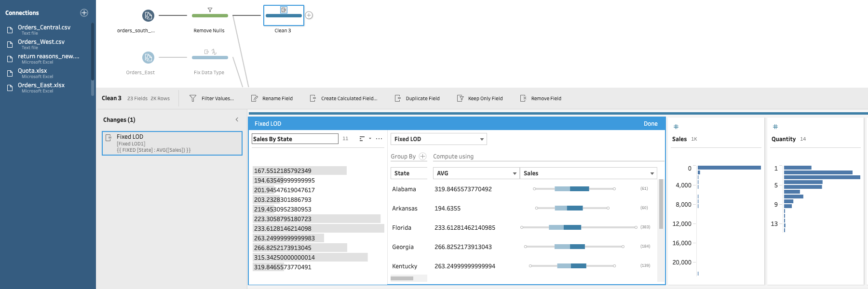Screen dimensions: 868x289
Task: Click the Quantity histogram bar for value 1
Action: (798, 168)
